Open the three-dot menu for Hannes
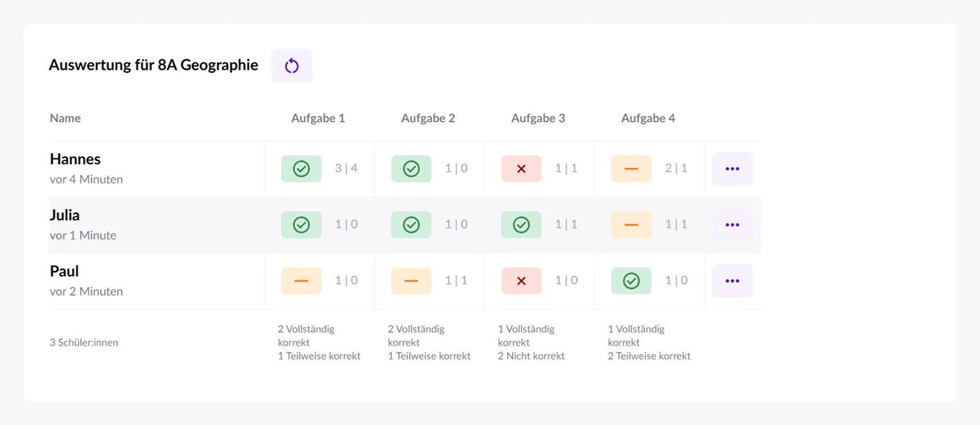980x425 pixels. tap(732, 169)
